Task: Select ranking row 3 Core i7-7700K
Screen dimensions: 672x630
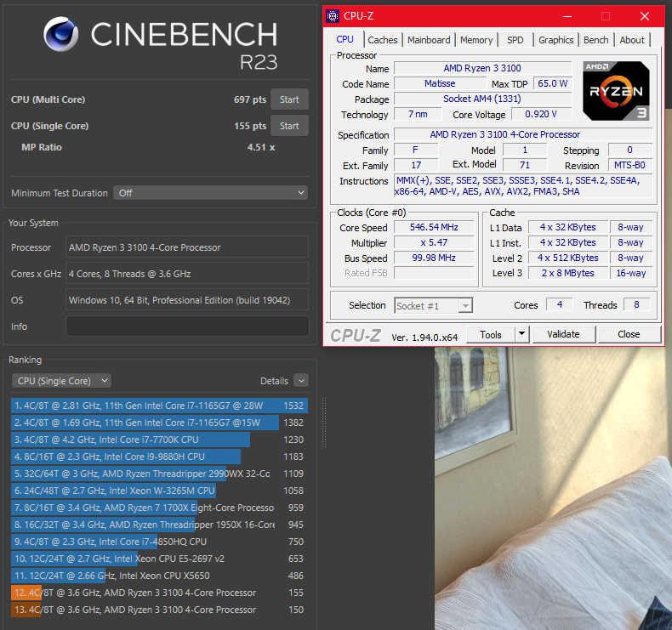Action: (159, 440)
